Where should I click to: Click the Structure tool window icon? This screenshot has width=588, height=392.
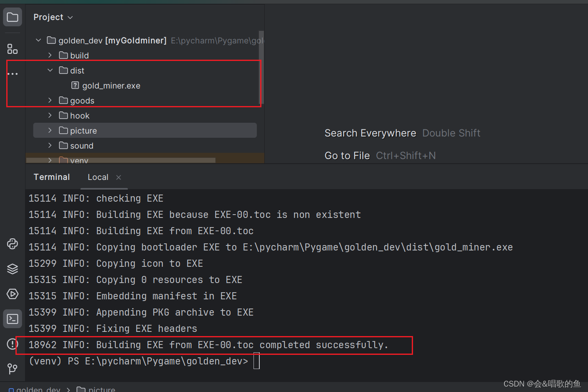click(x=12, y=48)
